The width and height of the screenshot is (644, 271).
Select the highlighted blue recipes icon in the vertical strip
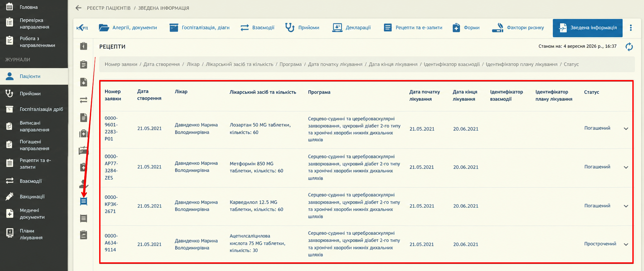pyautogui.click(x=84, y=201)
